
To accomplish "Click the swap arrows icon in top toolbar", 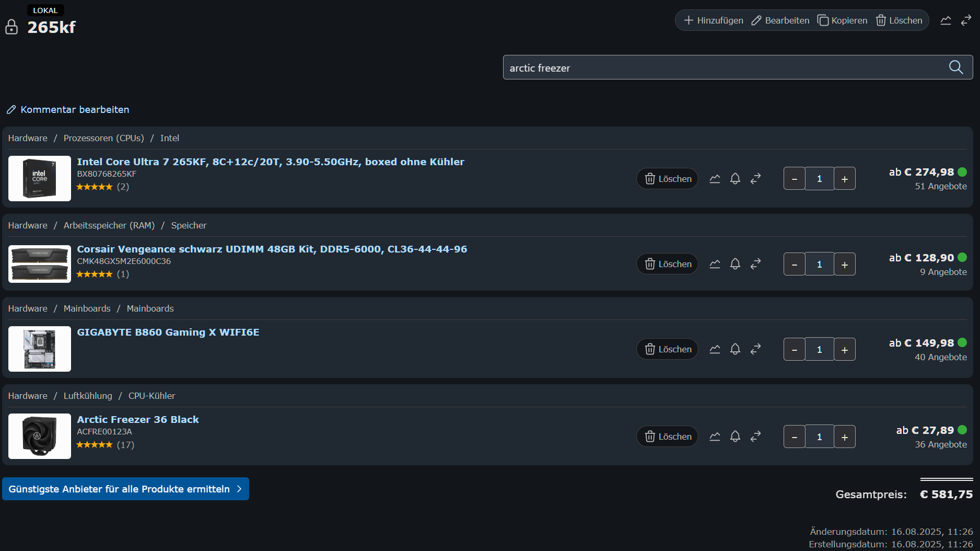I will 966,20.
